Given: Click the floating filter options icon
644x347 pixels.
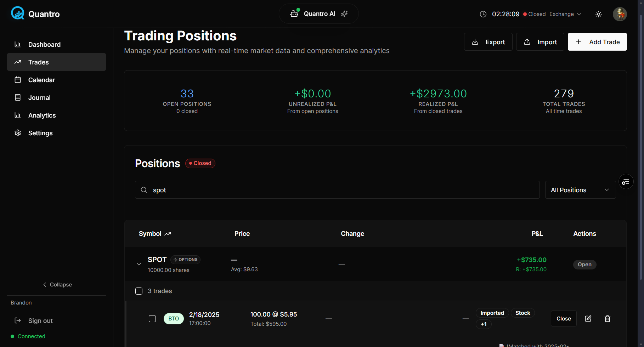Looking at the screenshot, I should point(626,182).
